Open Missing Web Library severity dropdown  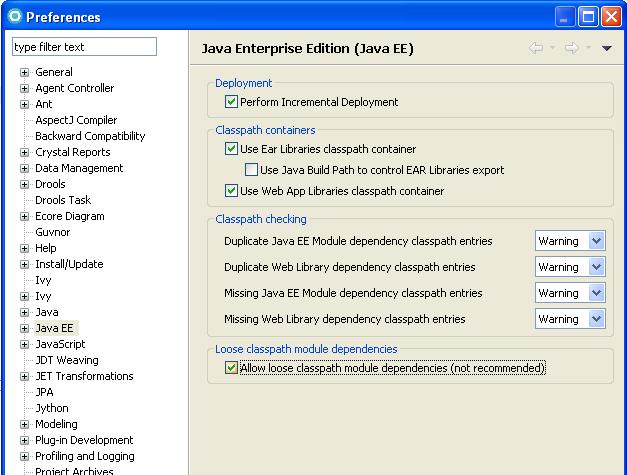pos(596,319)
